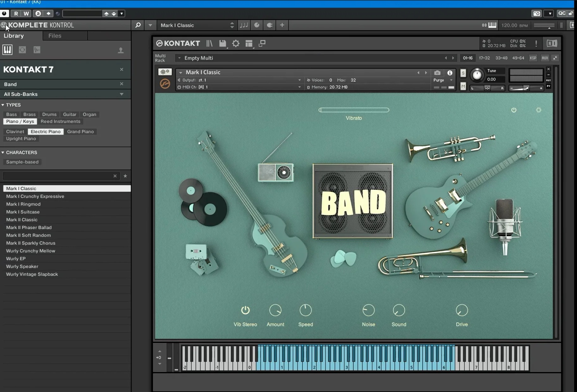Click the Kontakt save floppy disk icon

click(223, 44)
